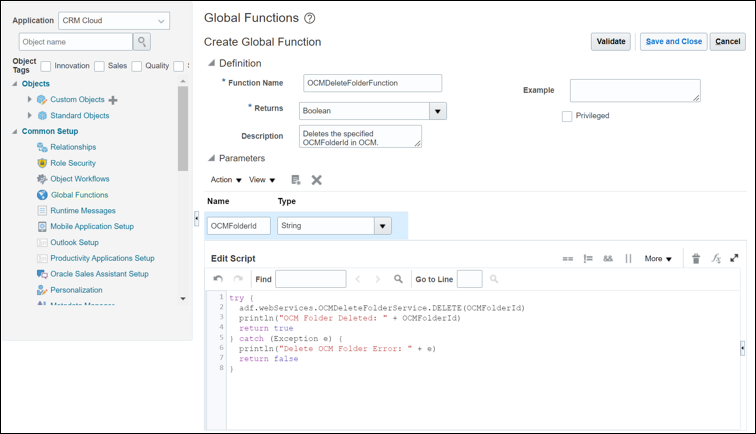The image size is (756, 434).
Task: Enable the Privileged checkbox
Action: click(567, 116)
